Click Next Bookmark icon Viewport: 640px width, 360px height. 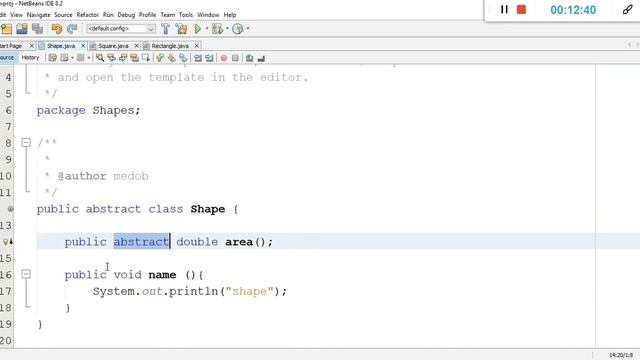(171, 58)
